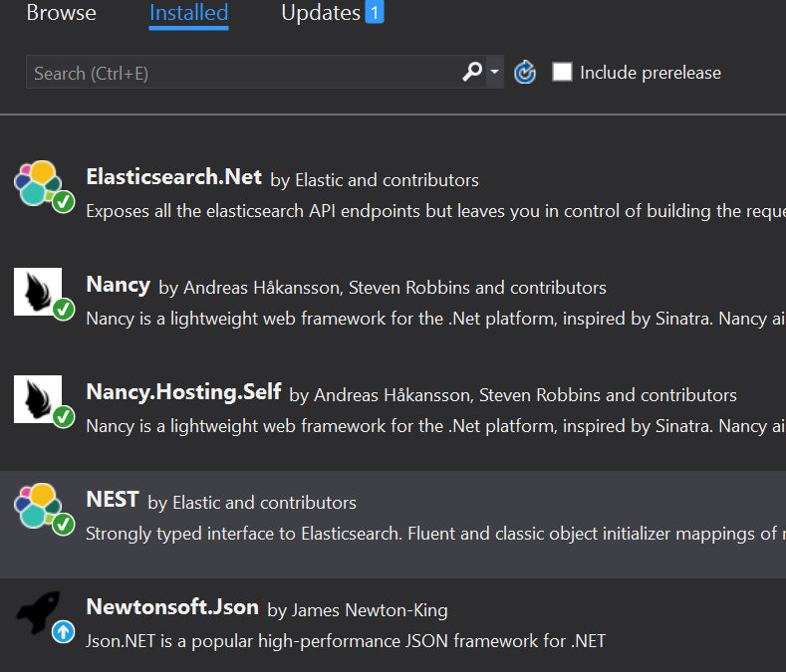The height and width of the screenshot is (672, 786).
Task: Select the NEST package title
Action: point(113,500)
